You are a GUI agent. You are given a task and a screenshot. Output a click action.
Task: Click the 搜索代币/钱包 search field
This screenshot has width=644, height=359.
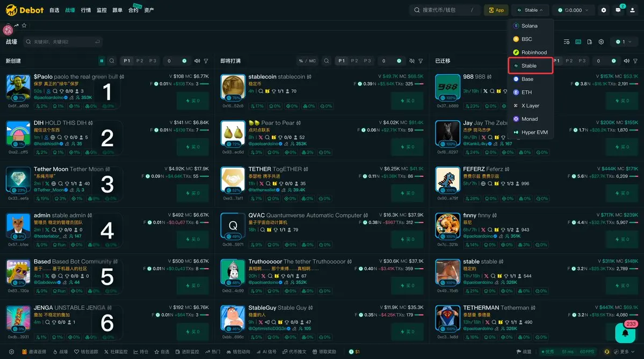pyautogui.click(x=445, y=10)
